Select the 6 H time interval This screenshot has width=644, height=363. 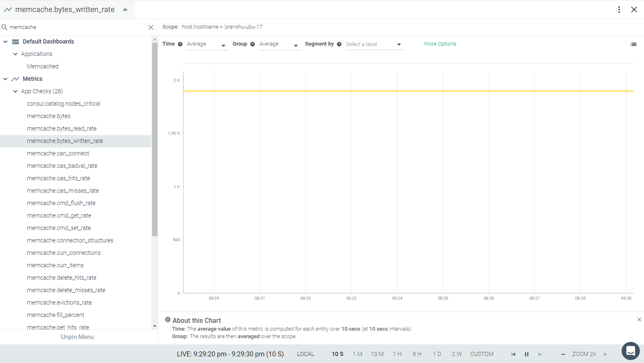pyautogui.click(x=417, y=354)
